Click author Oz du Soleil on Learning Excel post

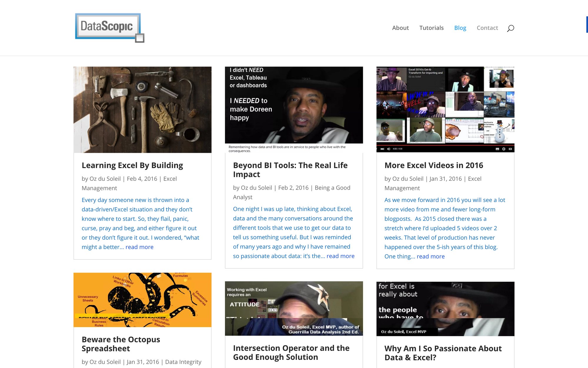tap(105, 179)
